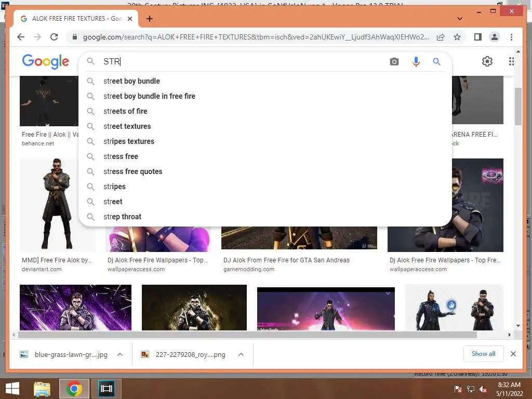
Task: Reload the Google search page
Action: click(54, 37)
